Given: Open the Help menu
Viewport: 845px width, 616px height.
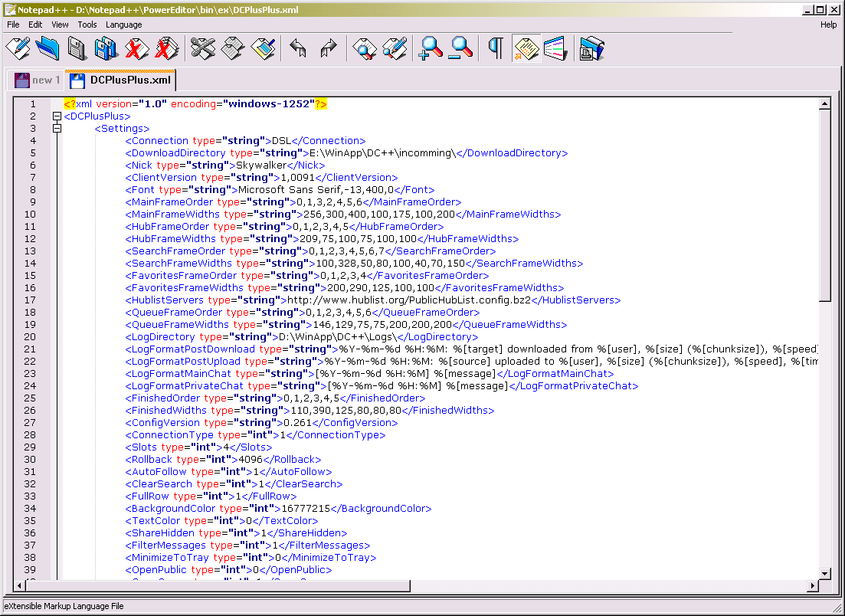Looking at the screenshot, I should 828,25.
